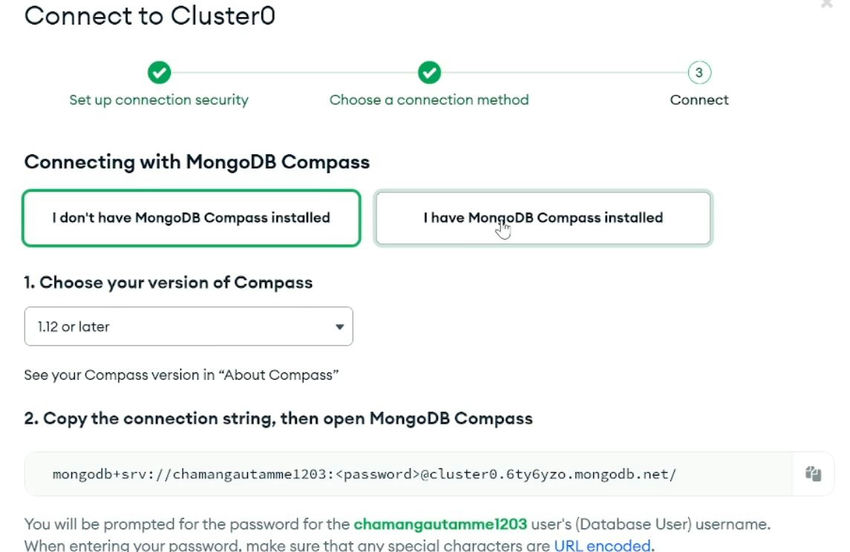Click "Copy the connection string" step heading

278,419
